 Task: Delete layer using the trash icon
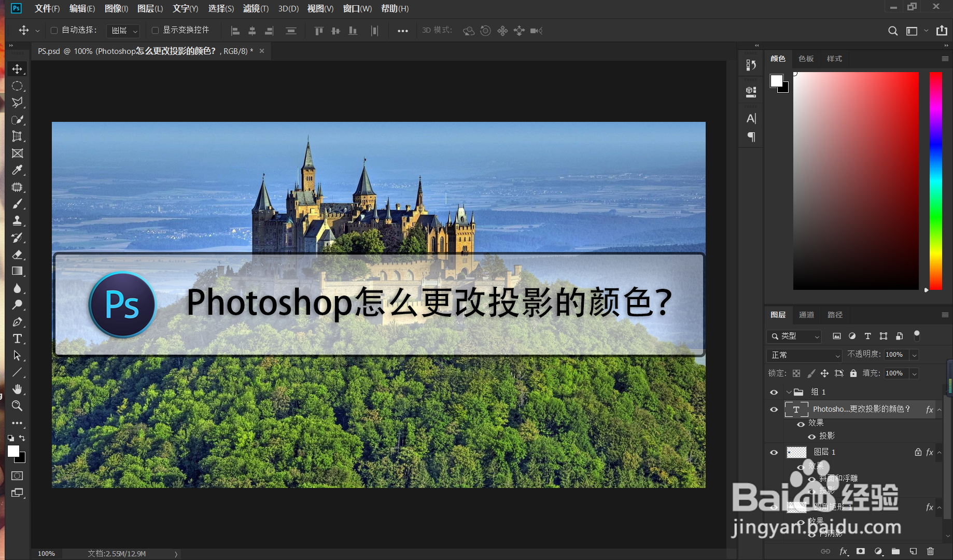click(931, 551)
